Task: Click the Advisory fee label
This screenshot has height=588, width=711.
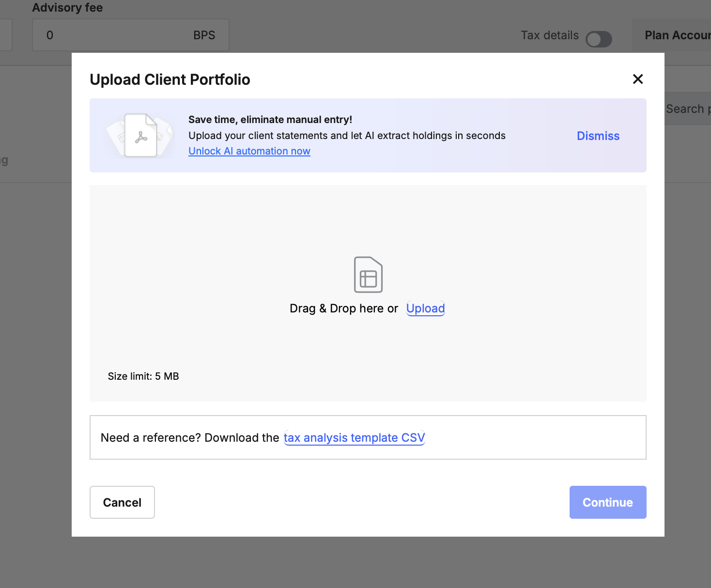Action: tap(67, 8)
